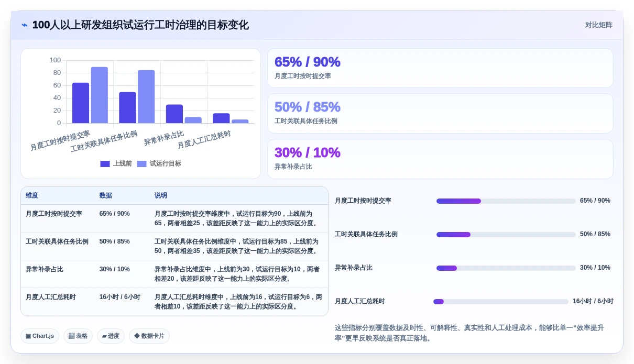This screenshot has height=364, width=634.
Task: Click the description text for 月度人工汇总耗时 row
Action: (x=238, y=302)
